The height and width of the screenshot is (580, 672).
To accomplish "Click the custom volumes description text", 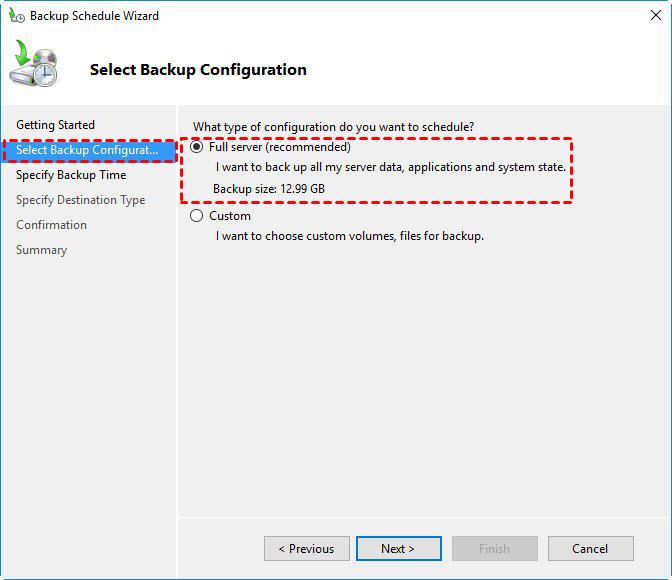I will (x=350, y=236).
